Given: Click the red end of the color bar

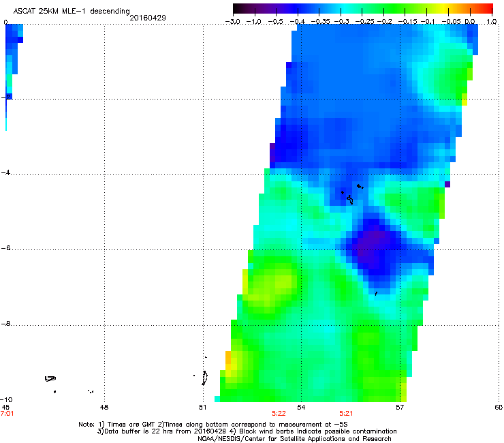Looking at the screenshot, I should click(488, 8).
